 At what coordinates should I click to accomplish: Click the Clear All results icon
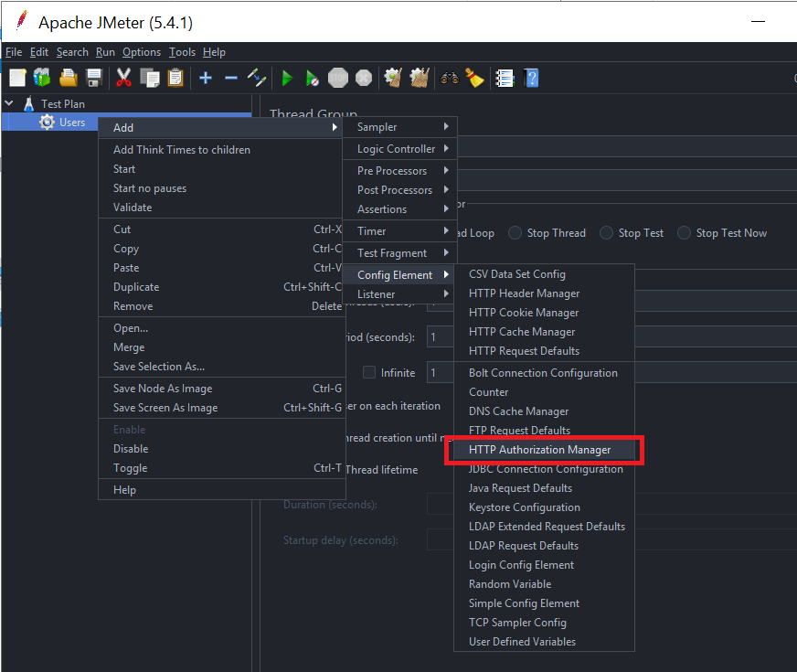click(420, 78)
